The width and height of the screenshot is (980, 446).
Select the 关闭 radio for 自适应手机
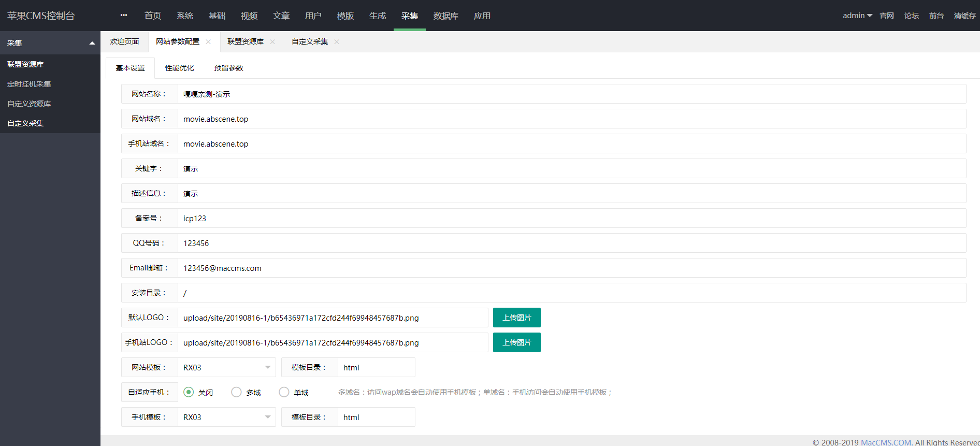pyautogui.click(x=189, y=392)
